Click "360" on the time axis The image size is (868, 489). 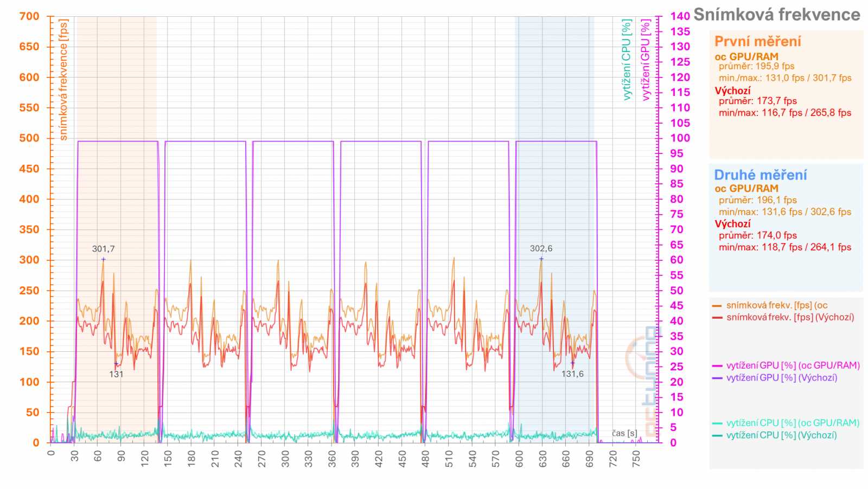point(332,459)
